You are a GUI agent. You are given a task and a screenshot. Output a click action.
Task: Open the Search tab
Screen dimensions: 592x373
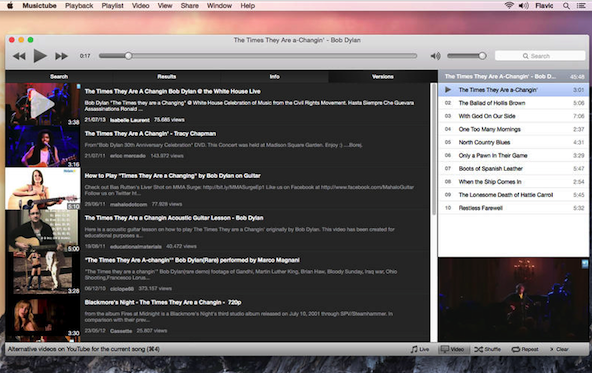[x=59, y=77]
